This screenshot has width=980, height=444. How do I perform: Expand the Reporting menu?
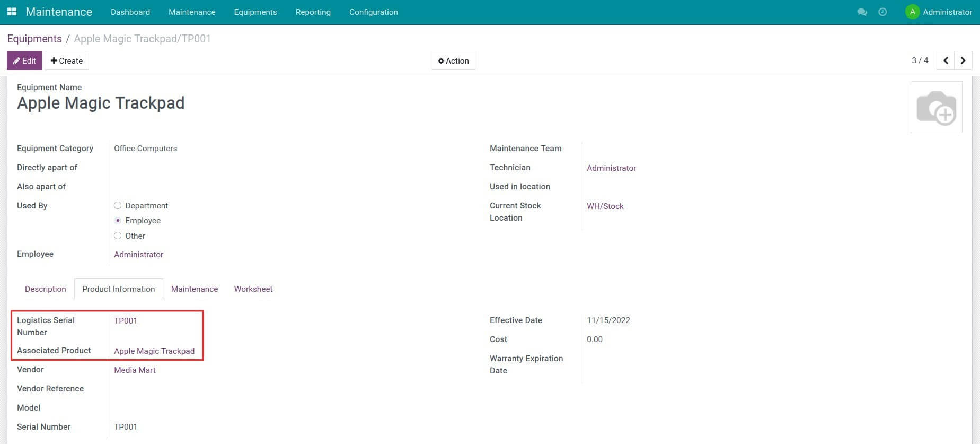[x=313, y=12]
